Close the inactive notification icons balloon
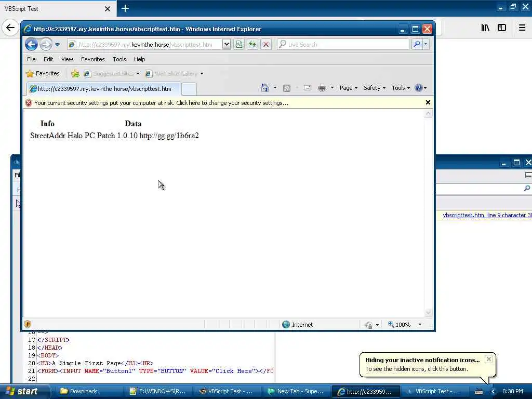 488,359
